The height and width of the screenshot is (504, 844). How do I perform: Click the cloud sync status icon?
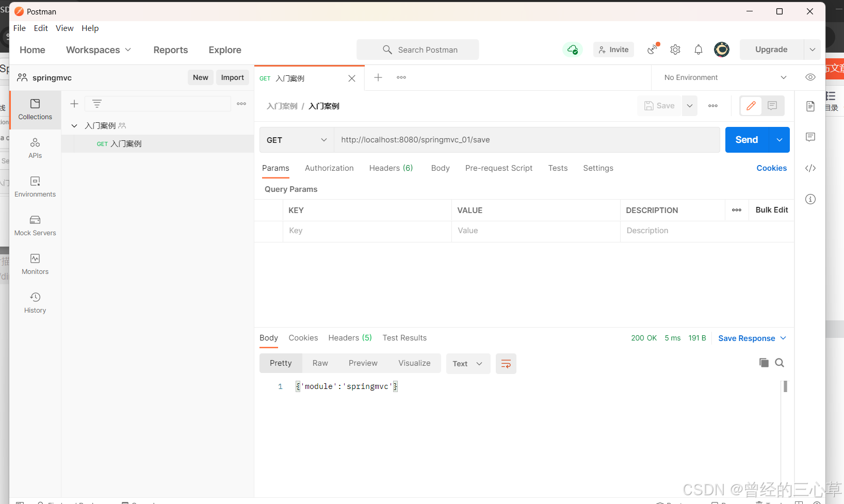(573, 50)
